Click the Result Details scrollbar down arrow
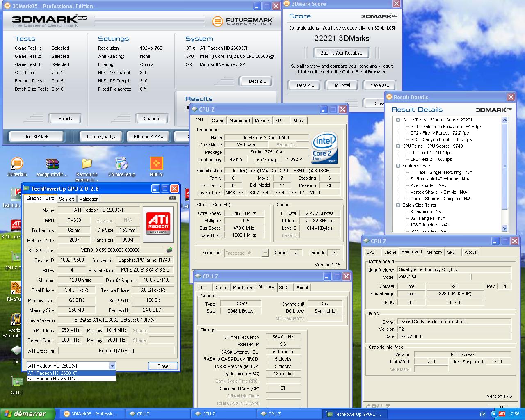 504,228
